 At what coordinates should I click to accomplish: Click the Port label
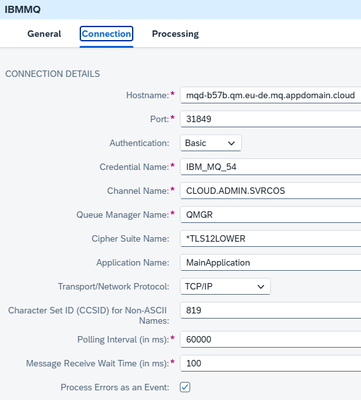coord(160,119)
